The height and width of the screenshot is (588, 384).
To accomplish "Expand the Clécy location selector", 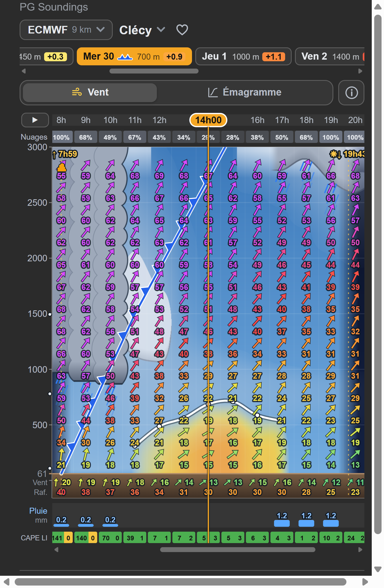I will click(x=142, y=30).
